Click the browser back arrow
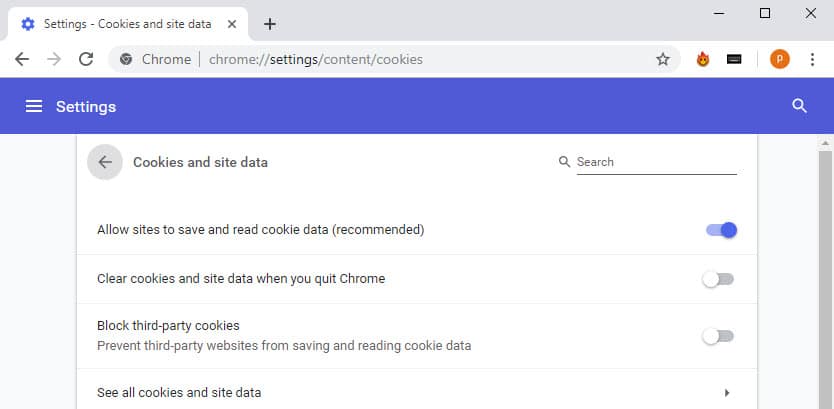 (x=22, y=59)
